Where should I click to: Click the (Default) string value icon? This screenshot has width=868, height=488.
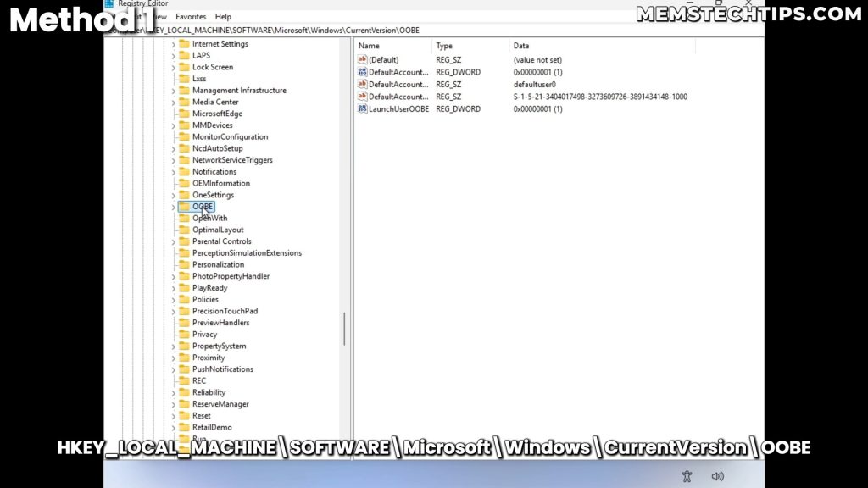click(x=362, y=60)
